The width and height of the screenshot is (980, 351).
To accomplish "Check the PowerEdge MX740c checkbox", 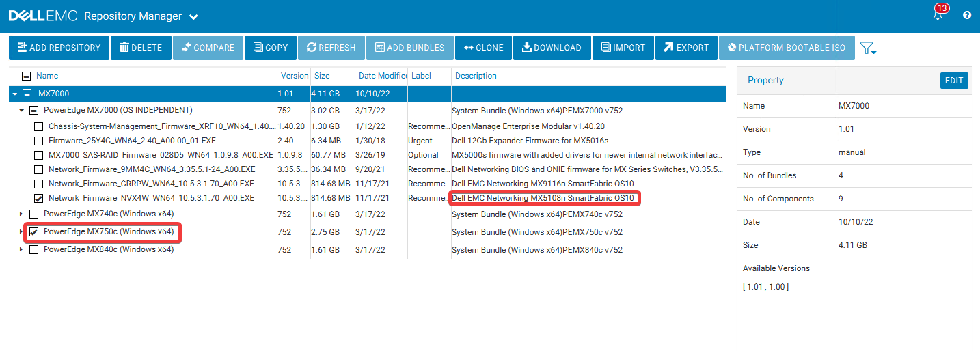I will click(x=33, y=214).
